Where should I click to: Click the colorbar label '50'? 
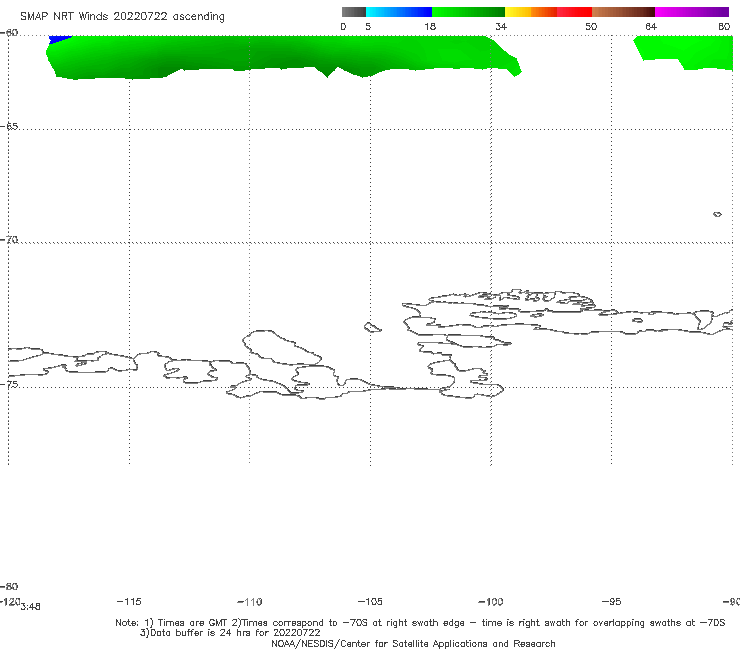point(591,26)
